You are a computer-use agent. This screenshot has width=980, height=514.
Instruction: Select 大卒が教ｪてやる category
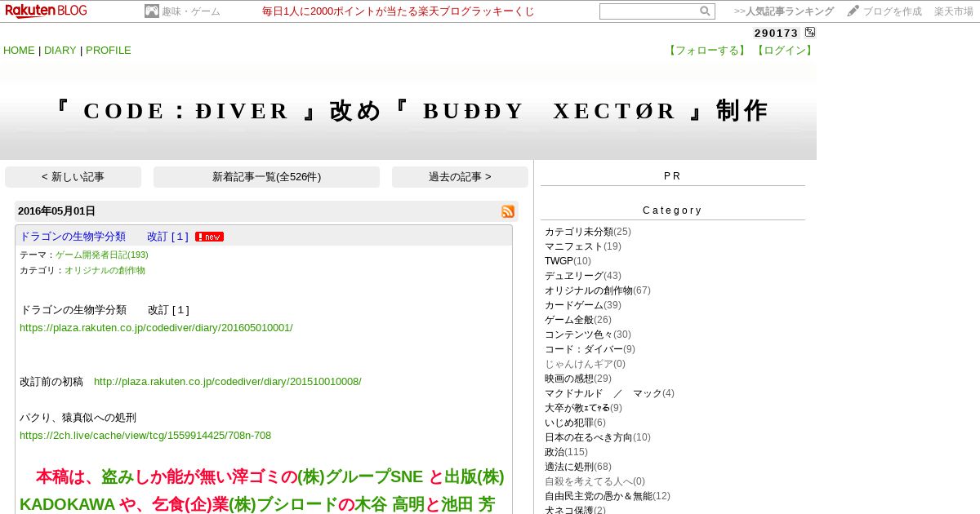577,408
